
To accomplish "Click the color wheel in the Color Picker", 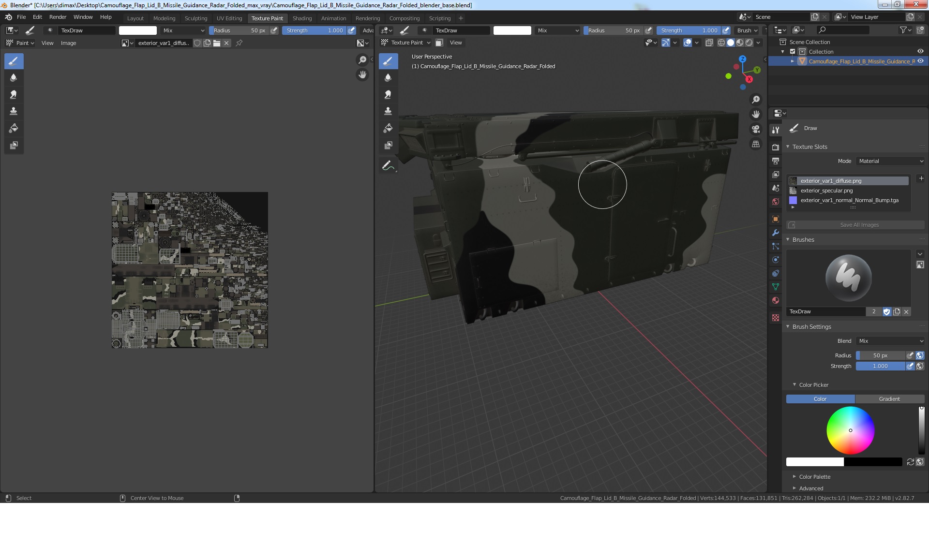I will click(850, 430).
